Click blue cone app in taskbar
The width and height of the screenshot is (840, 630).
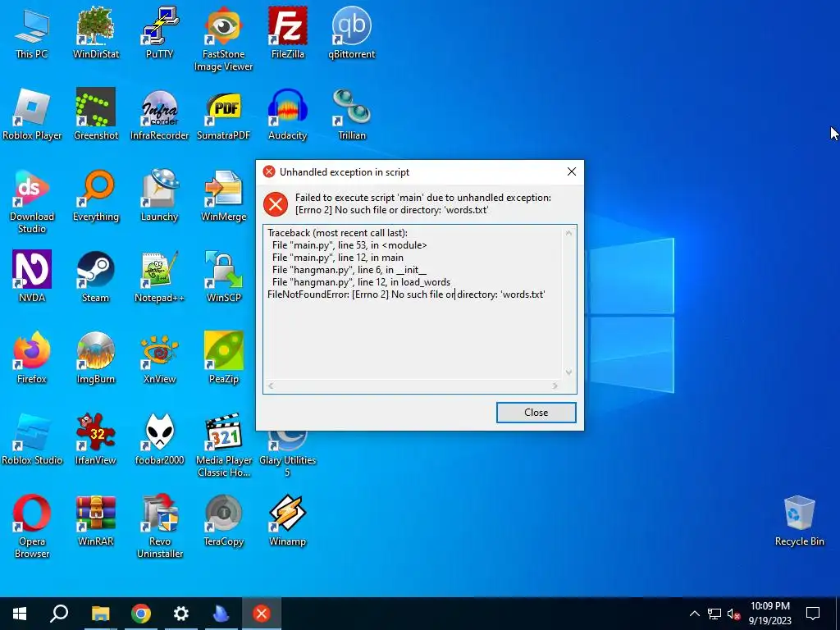click(x=221, y=614)
